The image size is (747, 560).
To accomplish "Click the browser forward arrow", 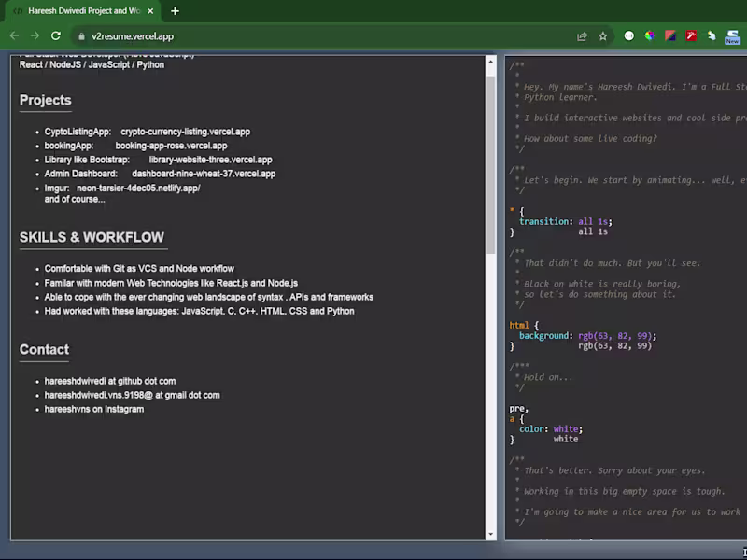I will tap(35, 36).
